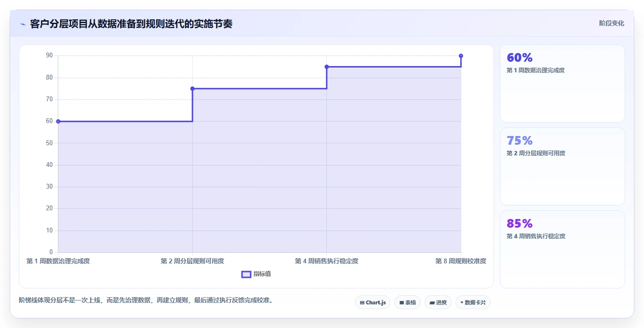Click the 指标值 legend color box
This screenshot has width=644, height=328.
246,274
